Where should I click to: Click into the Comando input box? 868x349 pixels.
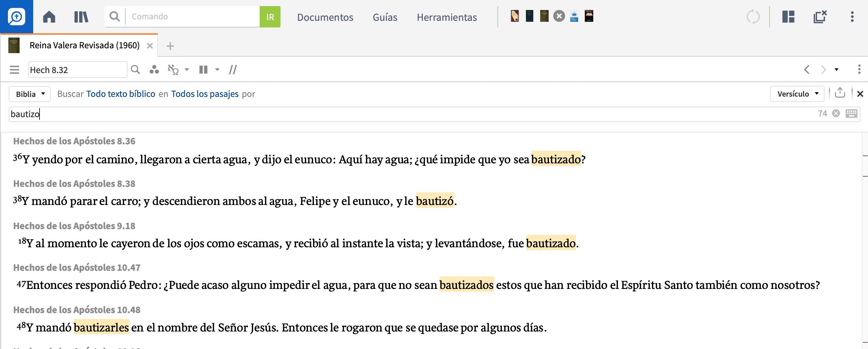(192, 16)
